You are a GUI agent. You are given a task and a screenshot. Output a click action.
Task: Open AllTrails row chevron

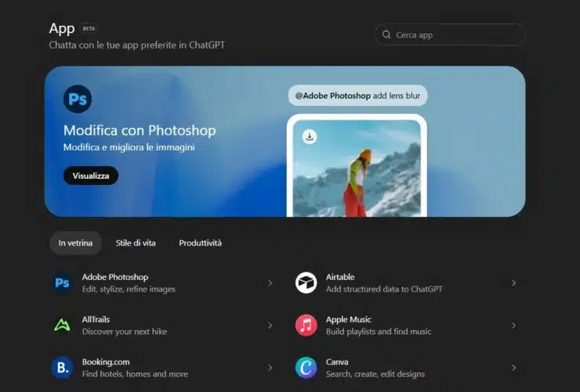270,325
